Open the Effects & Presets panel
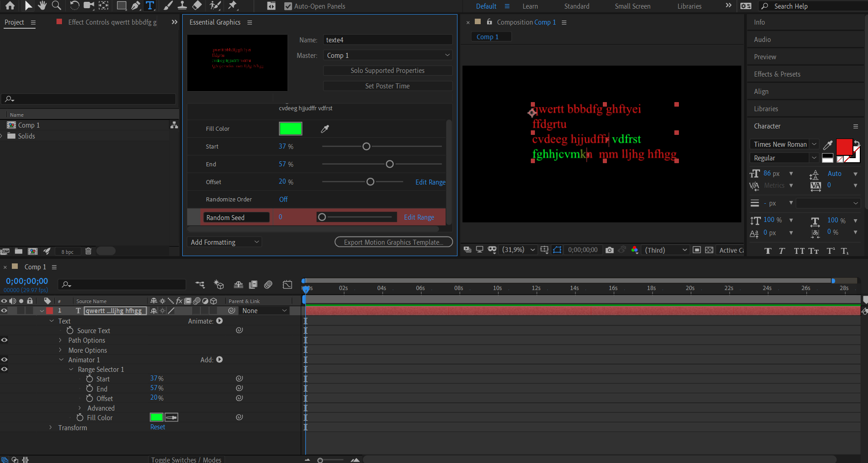The width and height of the screenshot is (868, 463). tap(777, 74)
